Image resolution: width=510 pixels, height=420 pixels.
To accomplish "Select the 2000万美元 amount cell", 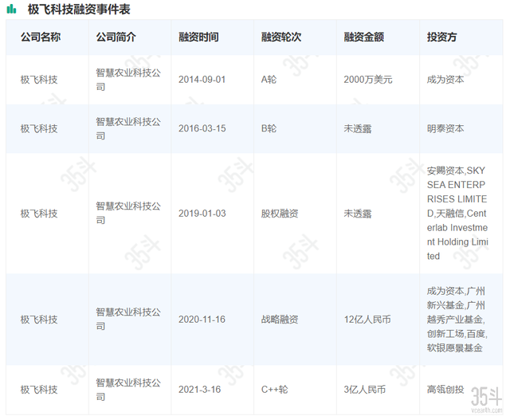I will click(x=368, y=80).
